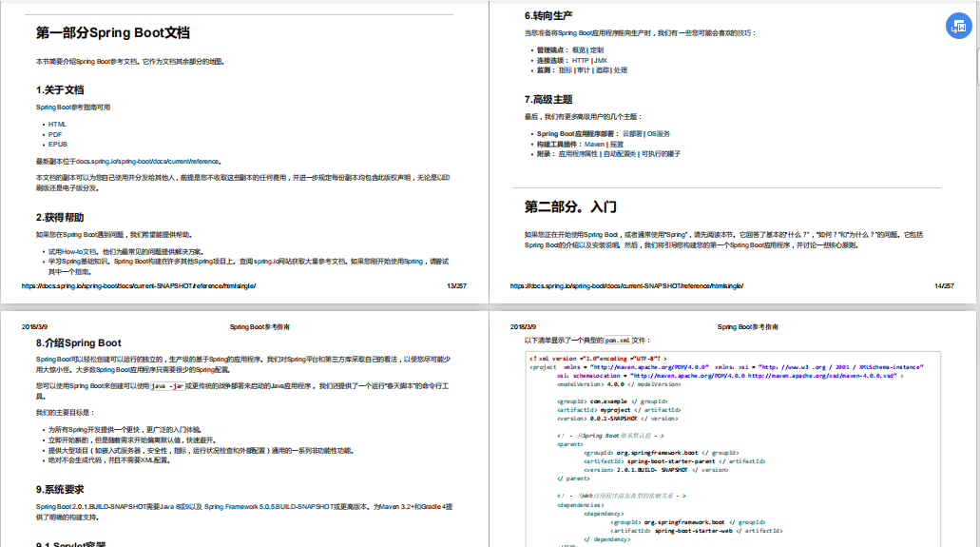Click the 指南 link under 获得帮助
Image resolution: width=980 pixels, height=547 pixels.
click(x=83, y=272)
